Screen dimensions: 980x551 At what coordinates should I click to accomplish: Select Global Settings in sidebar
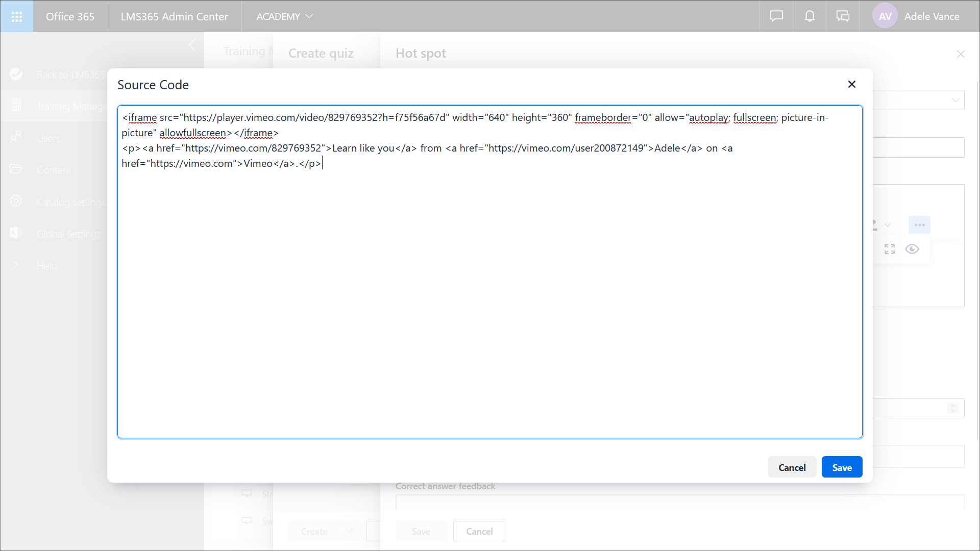[68, 234]
